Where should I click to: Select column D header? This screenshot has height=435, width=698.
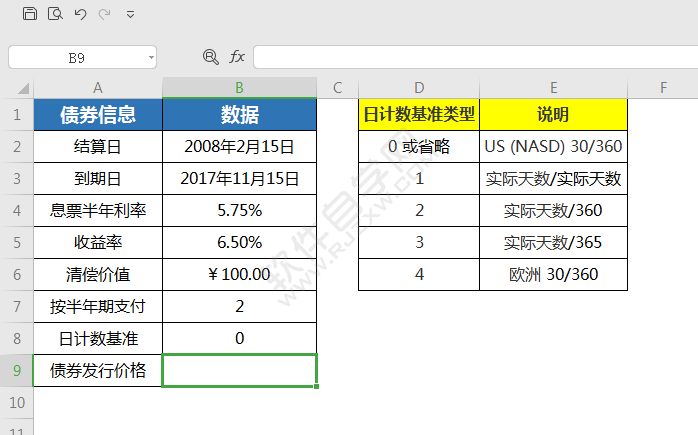tap(419, 88)
